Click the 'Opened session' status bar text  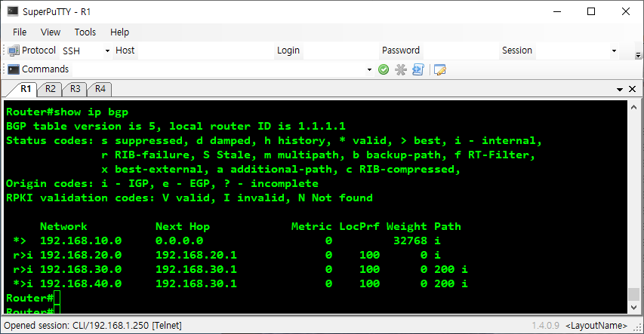pyautogui.click(x=93, y=326)
